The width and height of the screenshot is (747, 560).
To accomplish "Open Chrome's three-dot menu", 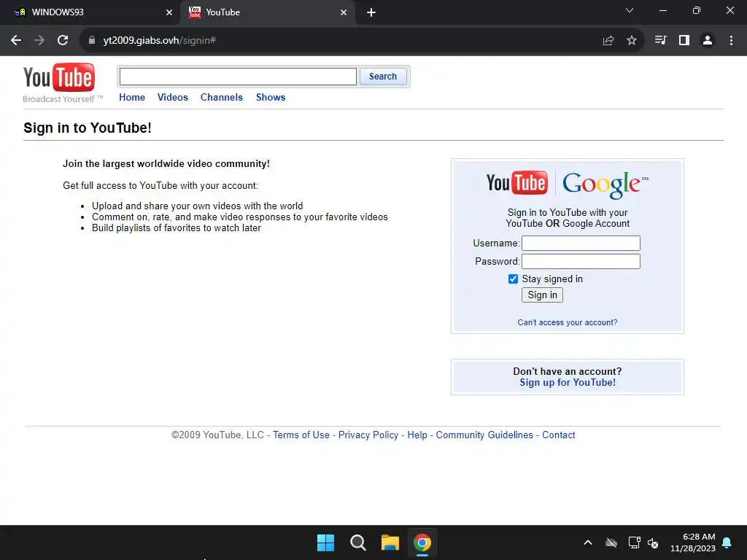I will click(731, 41).
